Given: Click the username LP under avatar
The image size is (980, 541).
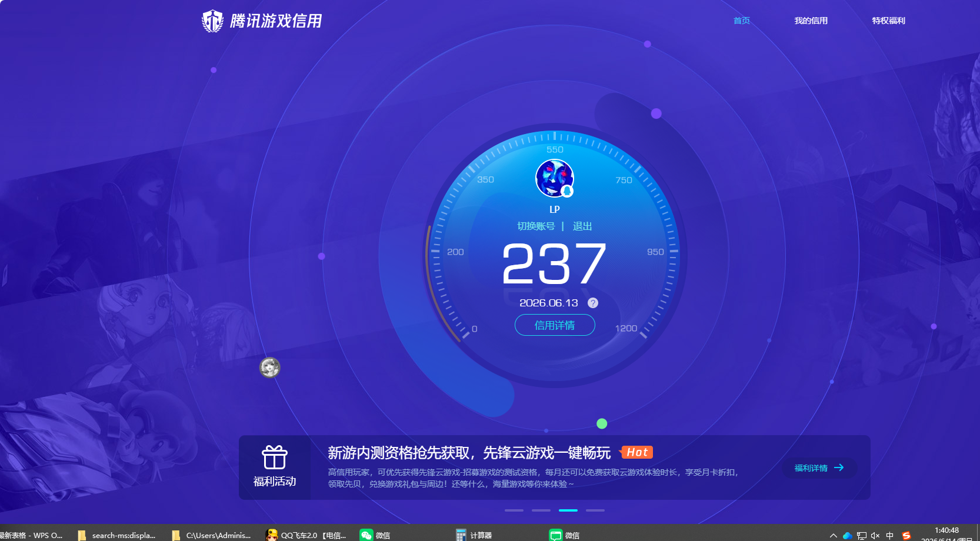Looking at the screenshot, I should (555, 209).
